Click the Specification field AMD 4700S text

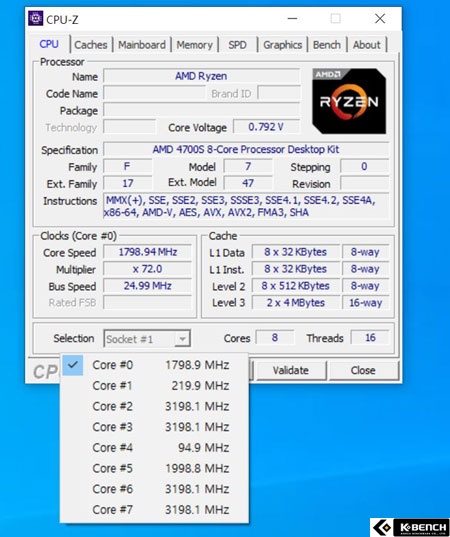tap(246, 149)
